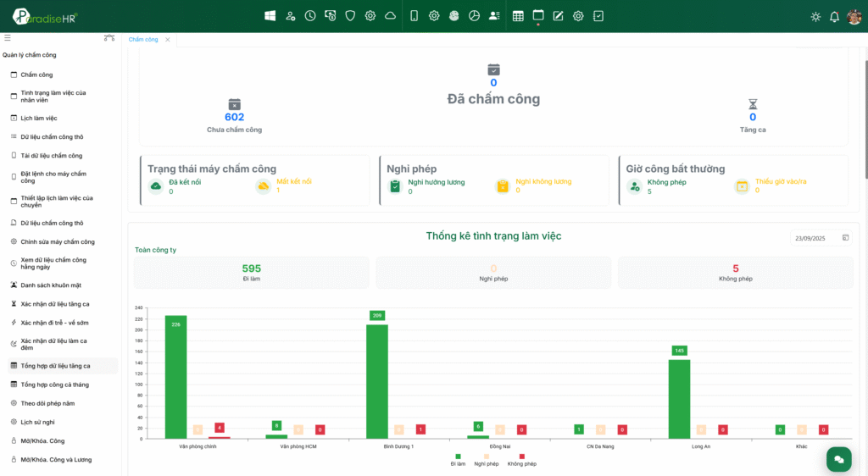Click the gear icon right of the pencil icon
Screen dimensions: 868x476
point(578,16)
